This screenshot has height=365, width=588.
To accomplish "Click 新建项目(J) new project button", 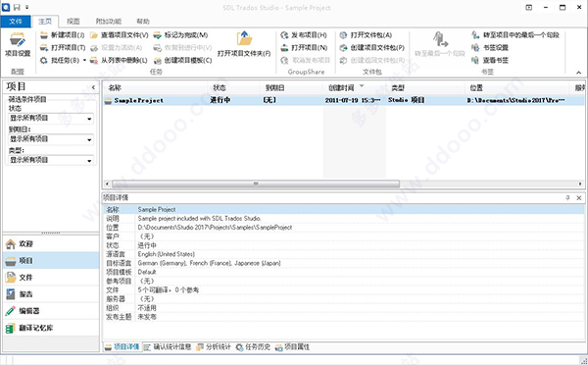I will point(63,35).
